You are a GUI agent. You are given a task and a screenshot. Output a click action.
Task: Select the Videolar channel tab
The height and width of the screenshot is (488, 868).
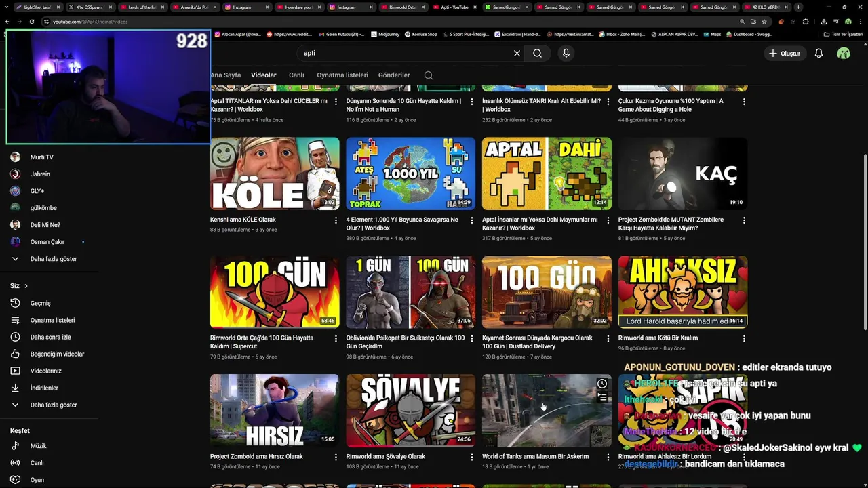(x=264, y=75)
